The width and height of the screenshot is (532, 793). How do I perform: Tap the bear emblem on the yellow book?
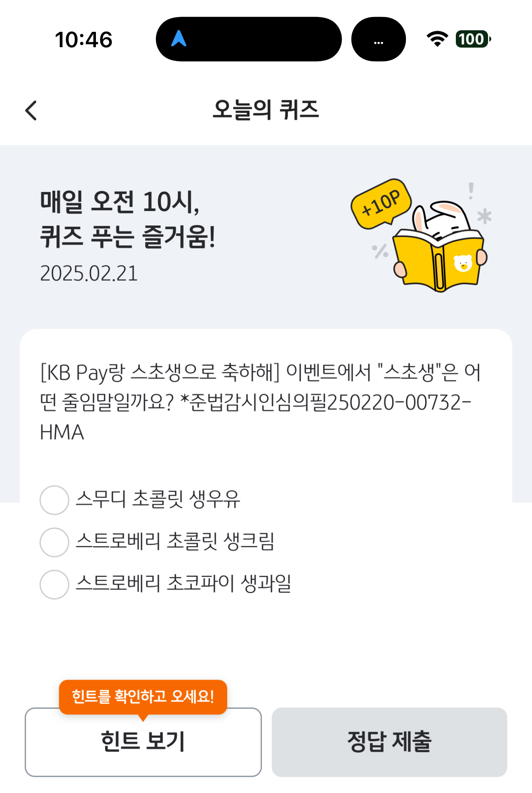(x=463, y=263)
